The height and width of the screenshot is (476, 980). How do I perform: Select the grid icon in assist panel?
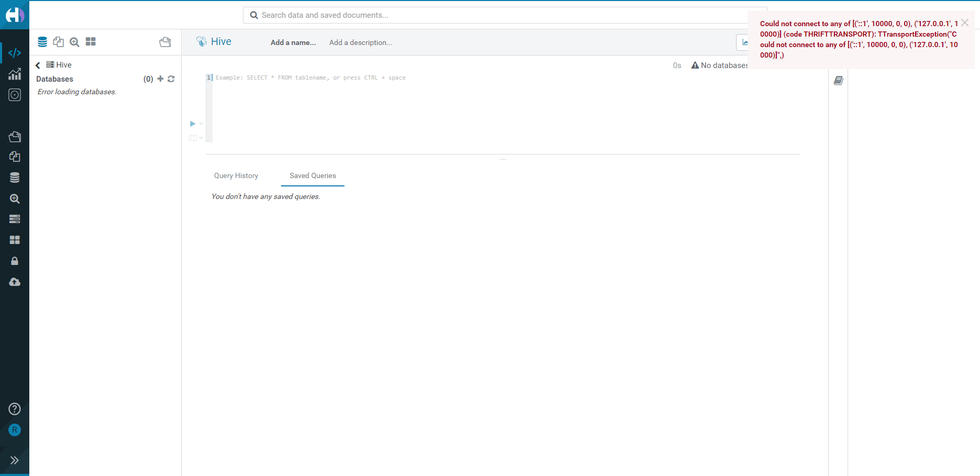click(x=91, y=41)
